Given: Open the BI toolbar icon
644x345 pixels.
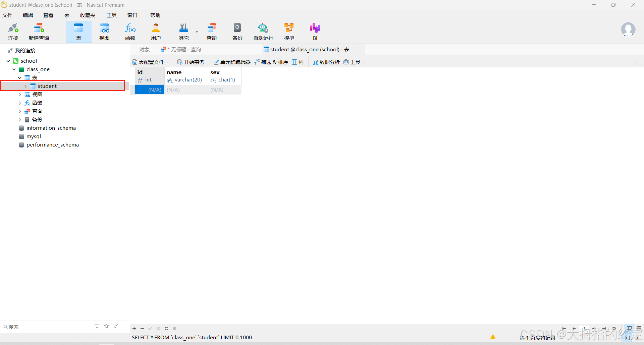Looking at the screenshot, I should pyautogui.click(x=315, y=32).
